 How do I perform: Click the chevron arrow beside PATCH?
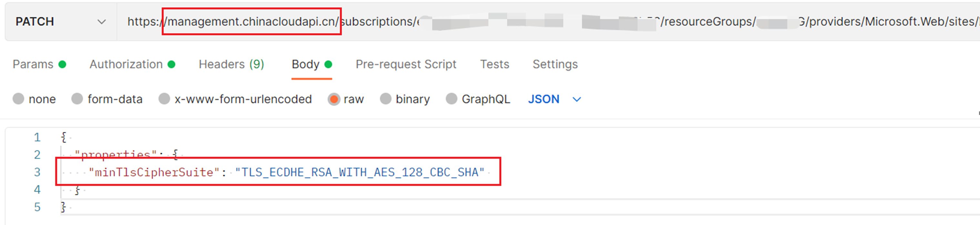101,22
